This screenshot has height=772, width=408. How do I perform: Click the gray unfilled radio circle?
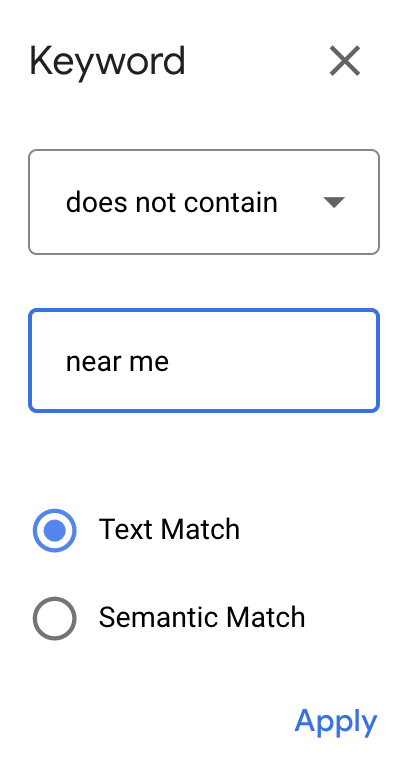coord(55,618)
